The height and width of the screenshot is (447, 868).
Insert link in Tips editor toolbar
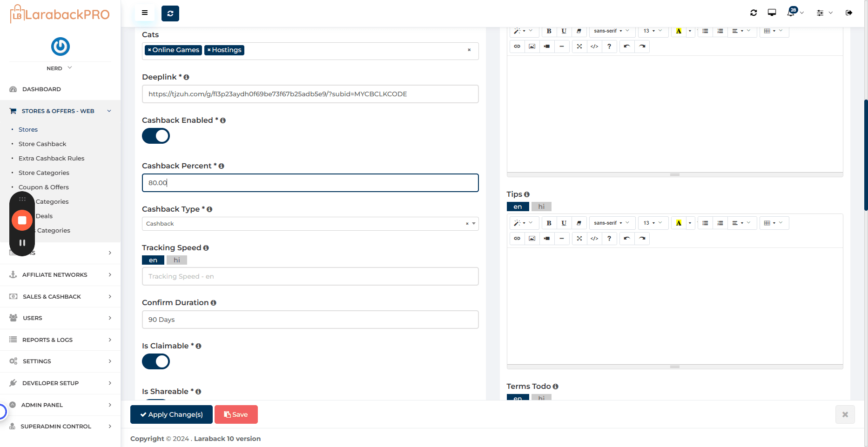[x=517, y=238]
